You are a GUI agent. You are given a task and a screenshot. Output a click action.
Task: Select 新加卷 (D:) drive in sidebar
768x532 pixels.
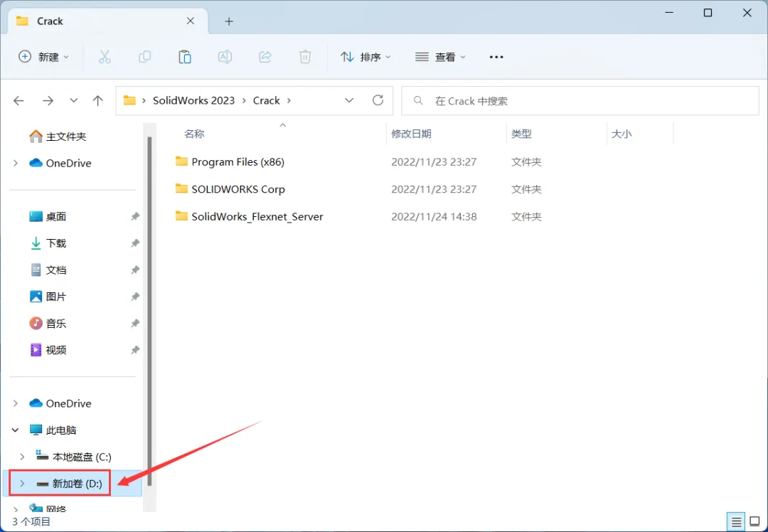(x=73, y=484)
